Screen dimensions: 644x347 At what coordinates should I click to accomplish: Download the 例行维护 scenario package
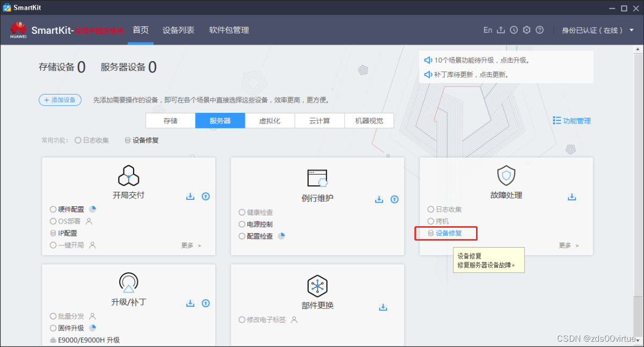point(379,199)
